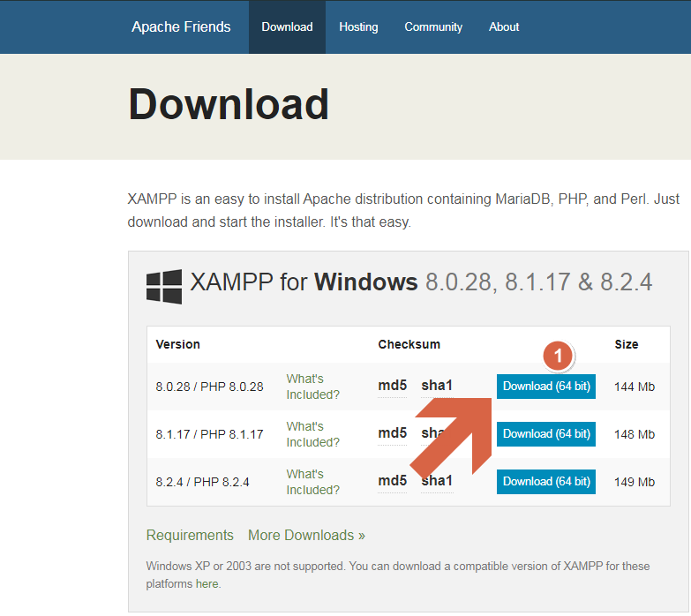Viewport: 691px width, 616px height.
Task: Open What's Included for 8.2.4
Action: [313, 482]
